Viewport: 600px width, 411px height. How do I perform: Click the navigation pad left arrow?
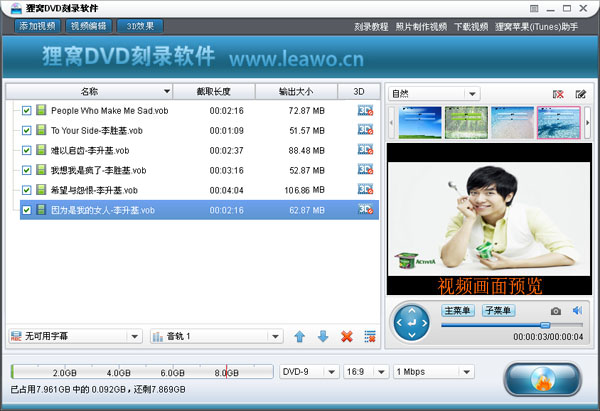399,323
